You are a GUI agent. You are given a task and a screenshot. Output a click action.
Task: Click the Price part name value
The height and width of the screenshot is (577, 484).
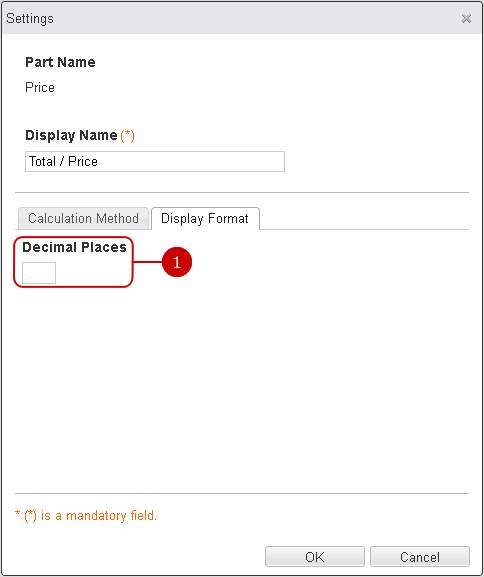(x=40, y=88)
